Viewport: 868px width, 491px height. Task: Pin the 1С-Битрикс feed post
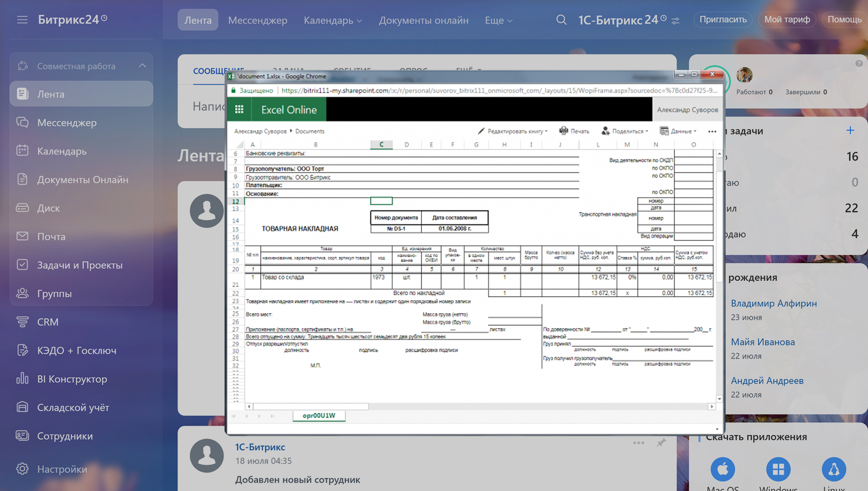(661, 442)
